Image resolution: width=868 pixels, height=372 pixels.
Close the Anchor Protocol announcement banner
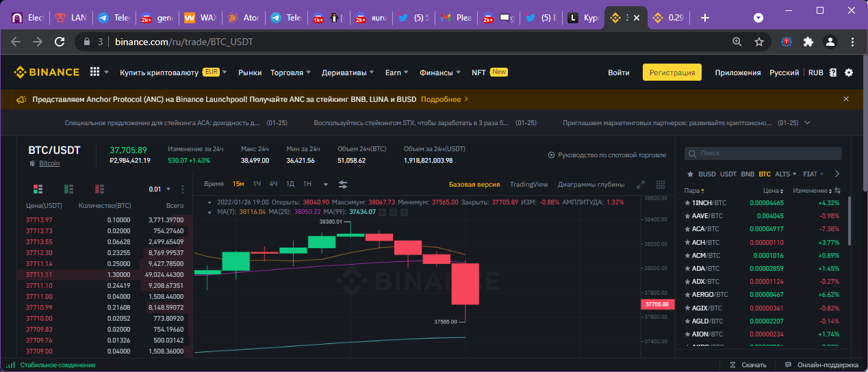[846, 99]
